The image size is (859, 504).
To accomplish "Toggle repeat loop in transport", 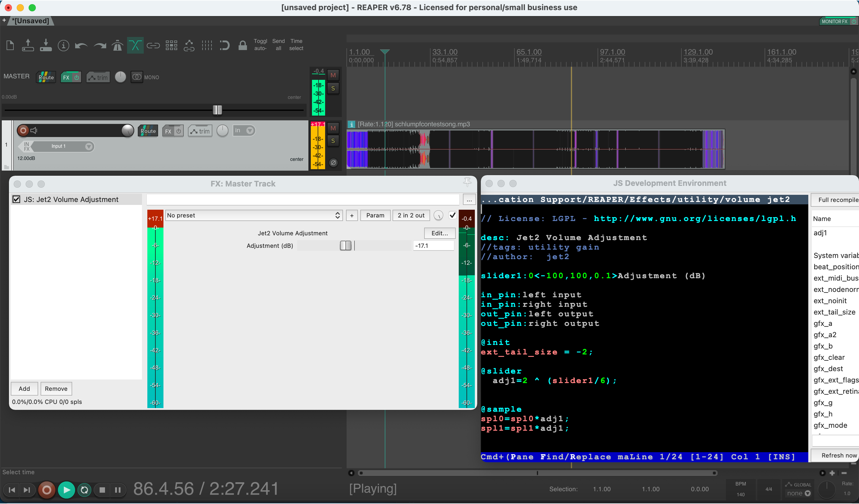I will 84,490.
